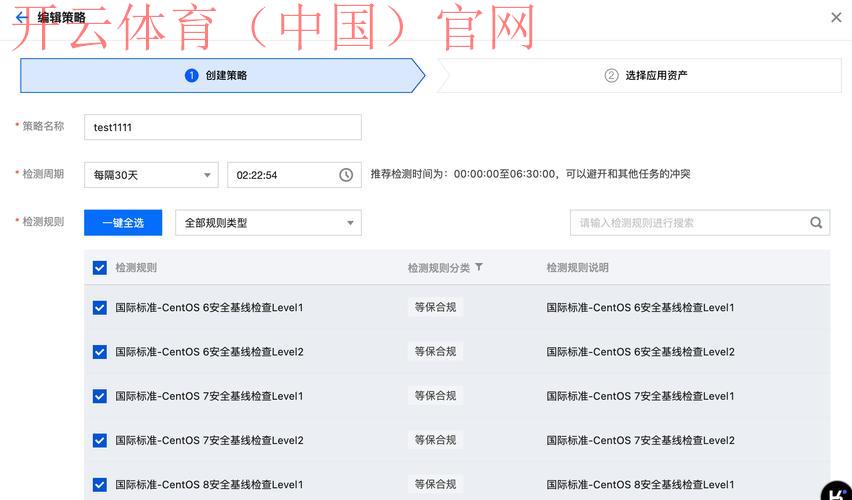Screen dimensions: 852x500
Task: Click 等保合规 tag in CentOS 6 Level2 row
Action: coord(435,352)
